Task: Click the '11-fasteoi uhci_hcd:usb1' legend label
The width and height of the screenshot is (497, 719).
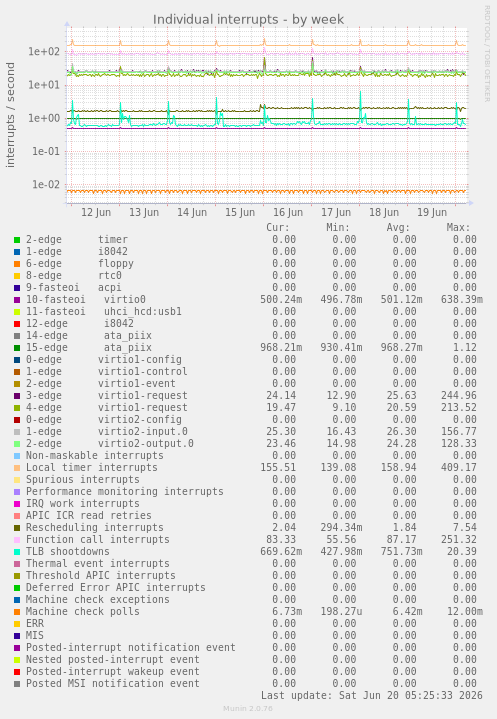Action: coord(104,312)
